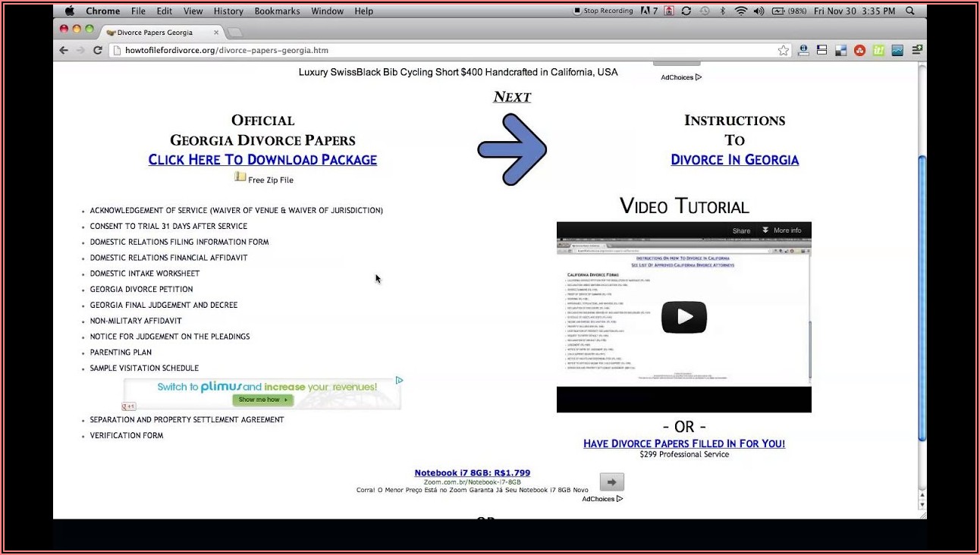Click Separation And Property Settlement Agreement item
The image size is (980, 555).
tap(187, 419)
